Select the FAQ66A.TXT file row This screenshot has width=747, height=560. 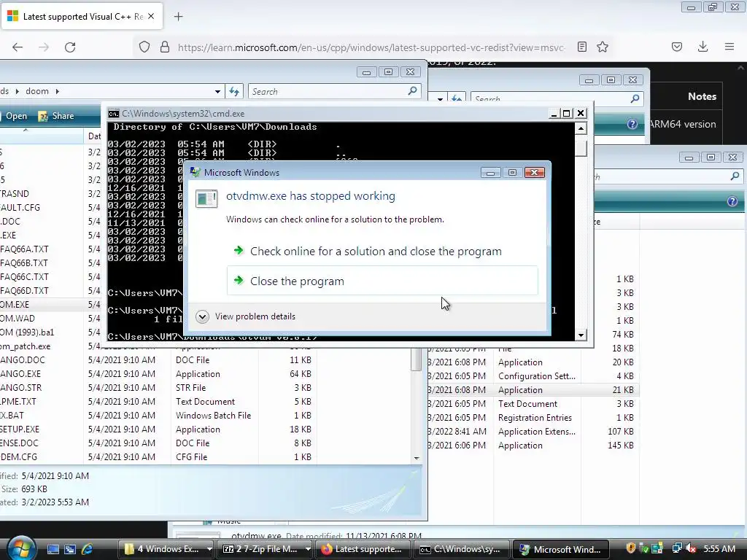tap(51, 249)
